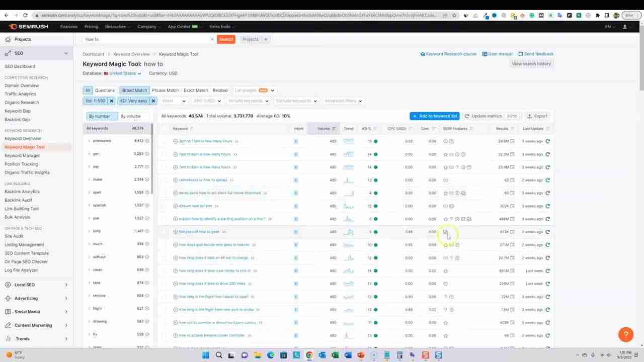Open the orange help chat bubble
Viewport: 644px width, 362px height.
click(x=625, y=334)
